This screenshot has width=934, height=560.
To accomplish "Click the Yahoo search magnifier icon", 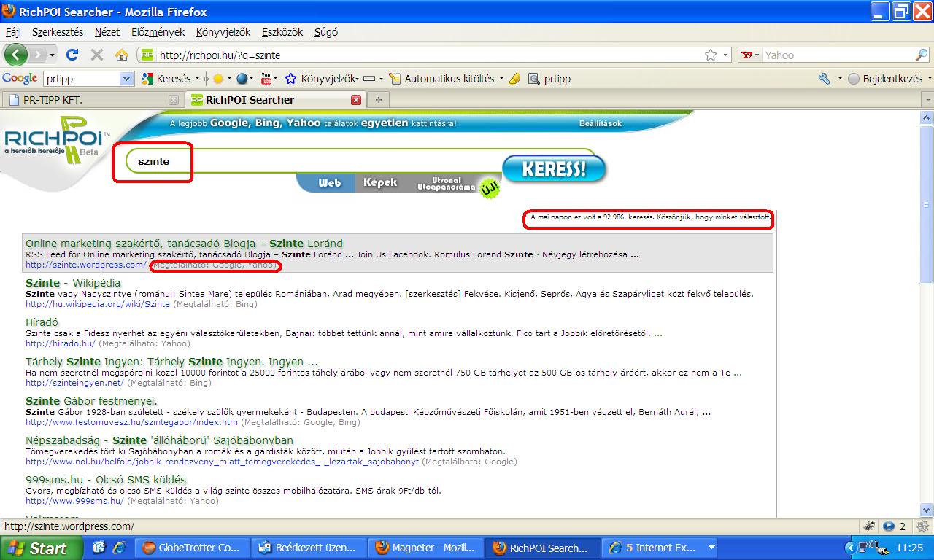I will pyautogui.click(x=921, y=55).
